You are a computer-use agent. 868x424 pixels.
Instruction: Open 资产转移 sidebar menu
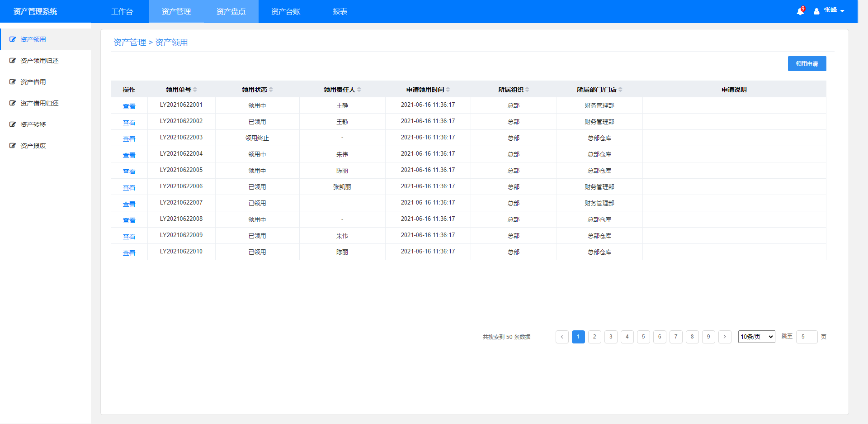[45, 124]
